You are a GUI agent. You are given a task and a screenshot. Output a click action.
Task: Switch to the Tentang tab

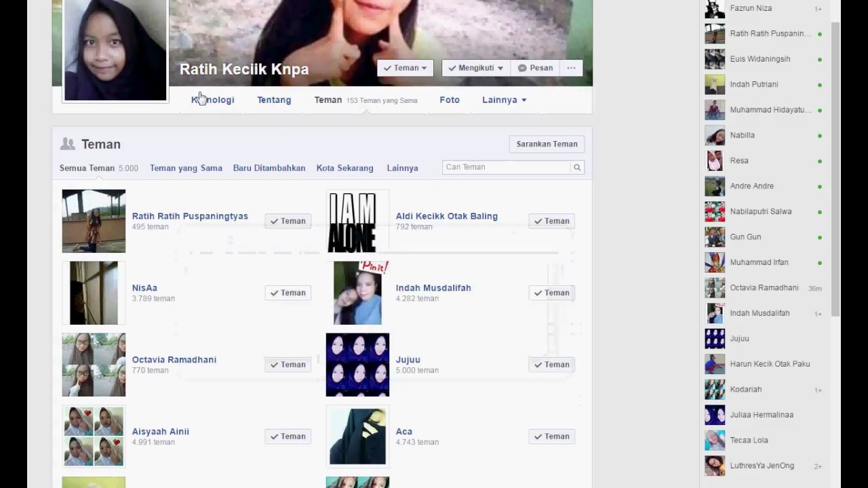(274, 100)
